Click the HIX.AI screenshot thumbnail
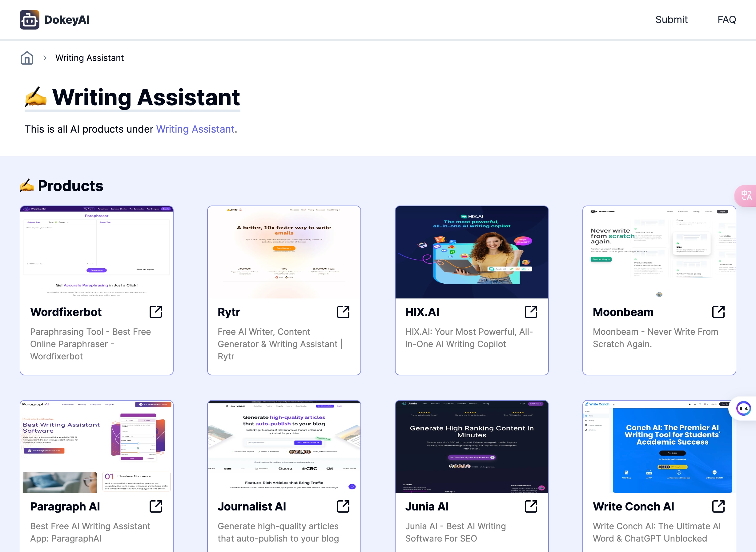This screenshot has width=756, height=552. [472, 252]
